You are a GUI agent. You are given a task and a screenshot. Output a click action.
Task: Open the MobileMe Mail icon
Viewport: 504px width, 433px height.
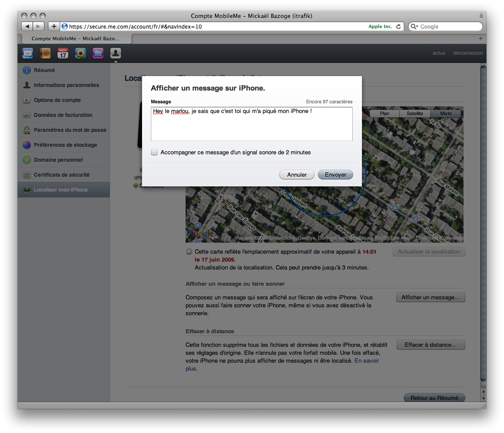[x=28, y=53]
